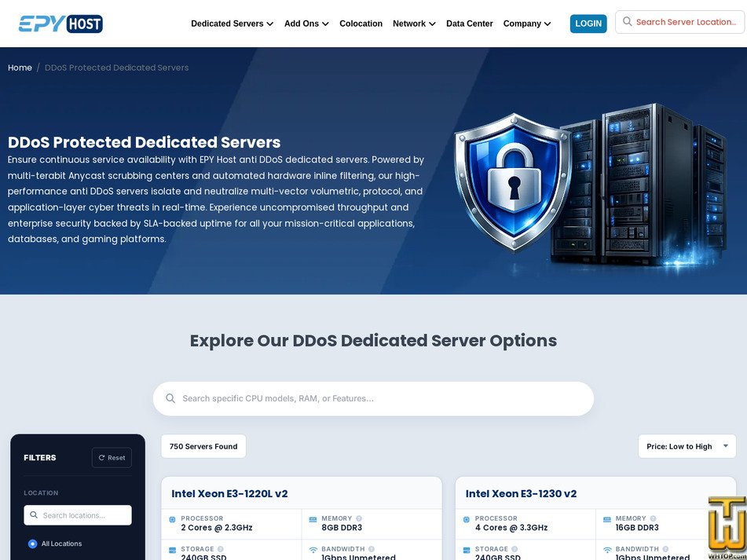Screen dimensions: 747x560
Task: Click storage icon on Xeon E3-1230 v2 card
Action: click(467, 550)
